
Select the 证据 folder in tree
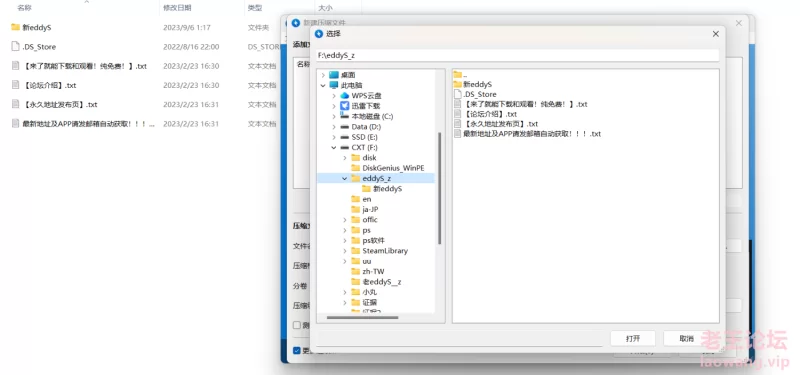pyautogui.click(x=364, y=303)
